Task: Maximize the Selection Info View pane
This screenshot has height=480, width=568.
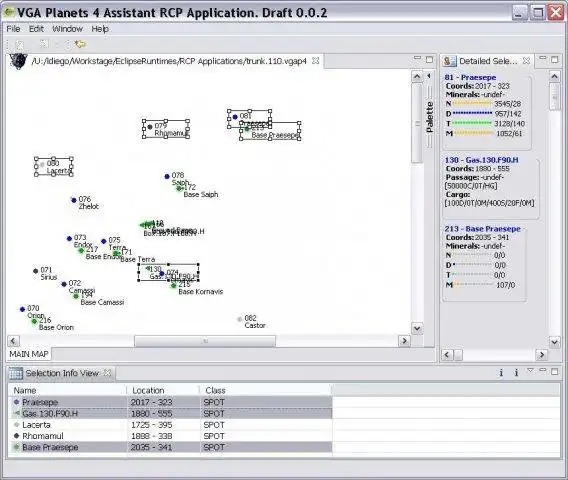Action: 555,372
